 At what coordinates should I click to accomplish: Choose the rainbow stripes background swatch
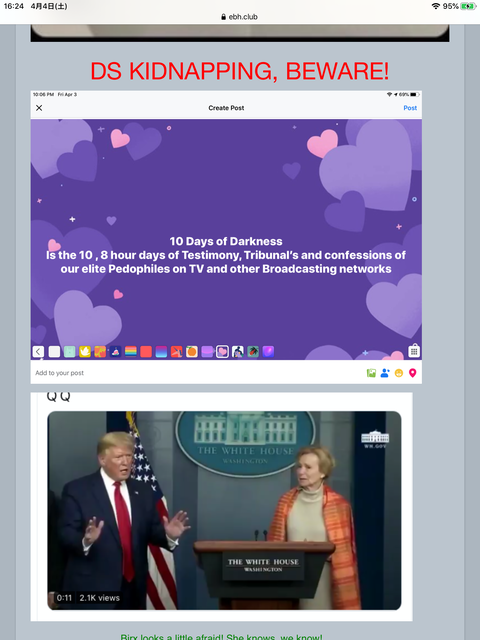coord(131,351)
